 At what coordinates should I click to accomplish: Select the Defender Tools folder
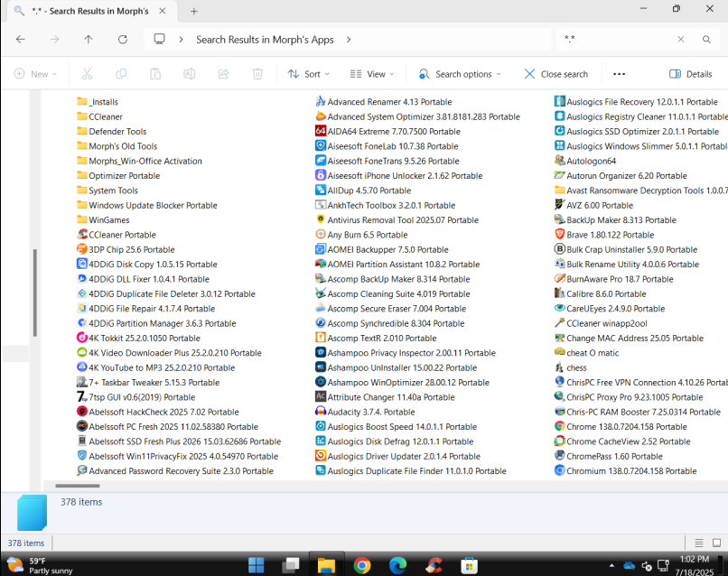[112, 131]
